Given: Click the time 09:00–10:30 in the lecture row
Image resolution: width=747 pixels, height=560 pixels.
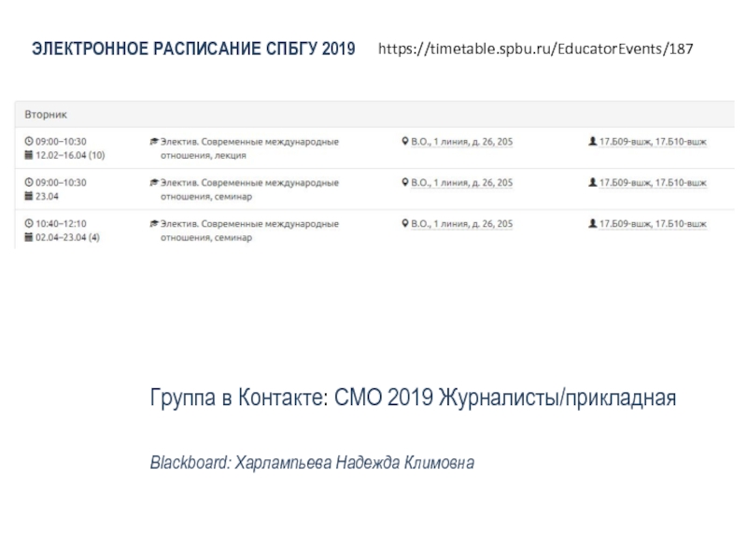Looking at the screenshot, I should [61, 142].
